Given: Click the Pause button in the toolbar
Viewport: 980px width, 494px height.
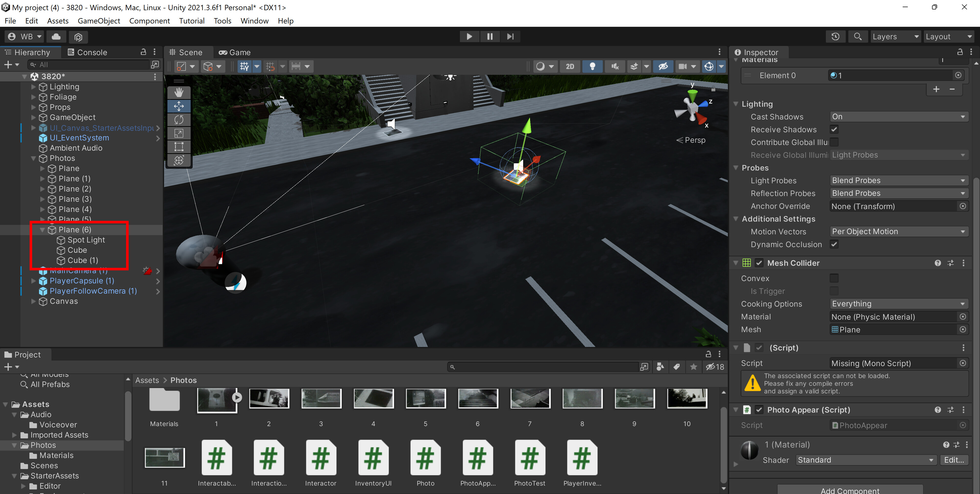Looking at the screenshot, I should [490, 36].
